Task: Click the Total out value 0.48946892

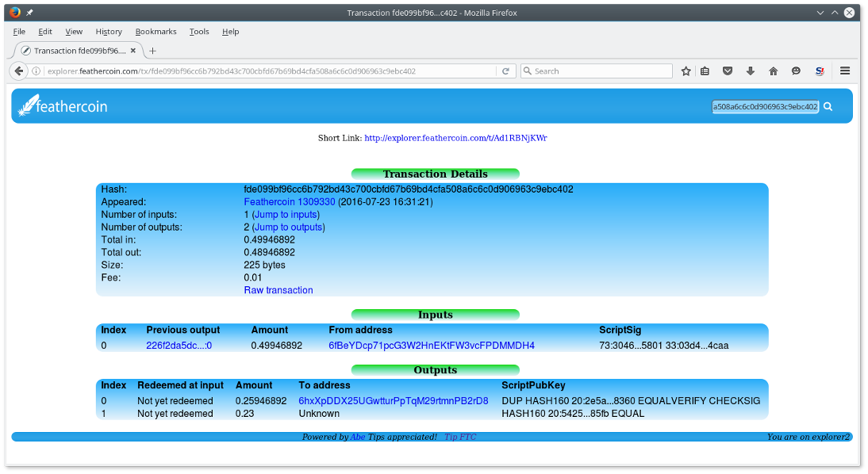Action: [x=270, y=253]
